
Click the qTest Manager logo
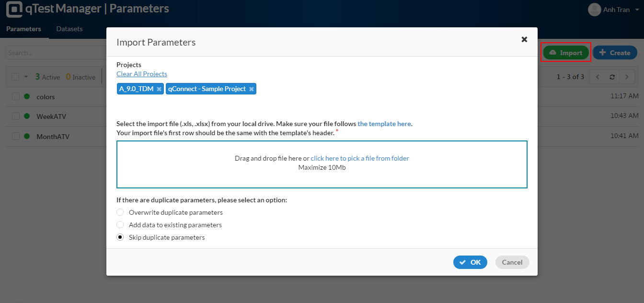point(14,9)
